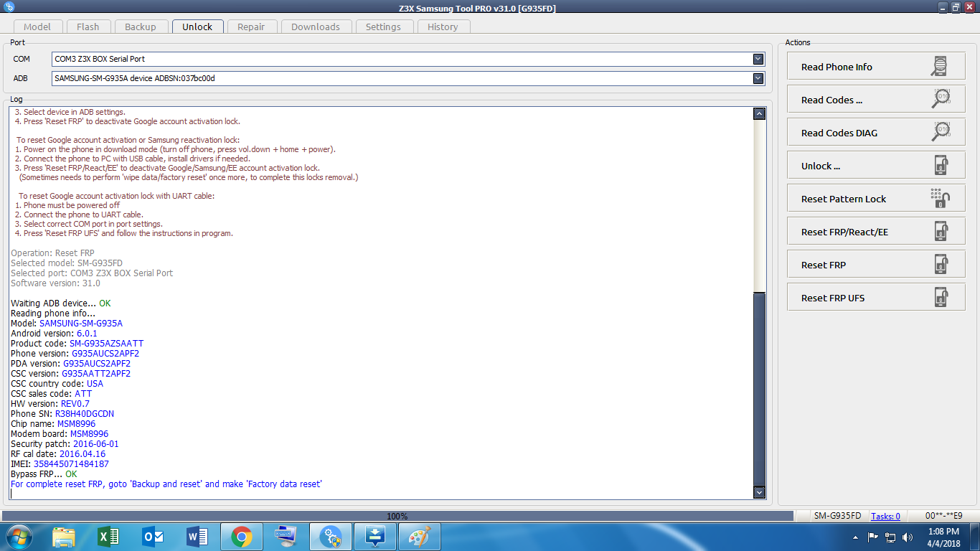Launch Outlook from the taskbar
Viewport: 980px width, 551px height.
tap(153, 537)
